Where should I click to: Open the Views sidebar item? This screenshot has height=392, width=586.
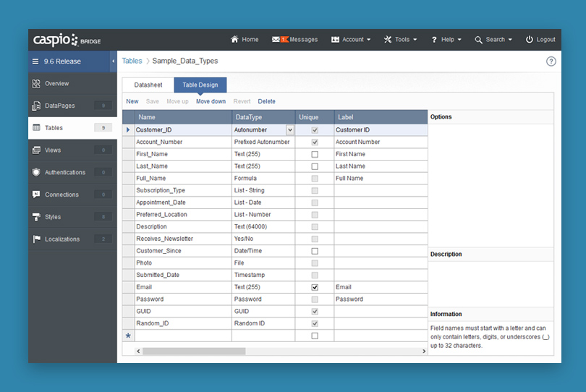click(72, 150)
